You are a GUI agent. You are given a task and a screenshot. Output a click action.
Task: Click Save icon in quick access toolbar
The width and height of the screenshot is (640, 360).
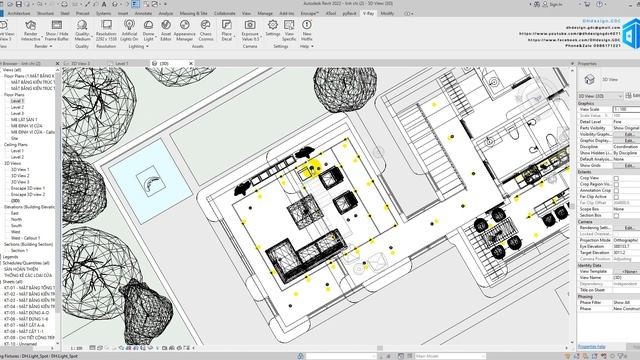click(18, 4)
